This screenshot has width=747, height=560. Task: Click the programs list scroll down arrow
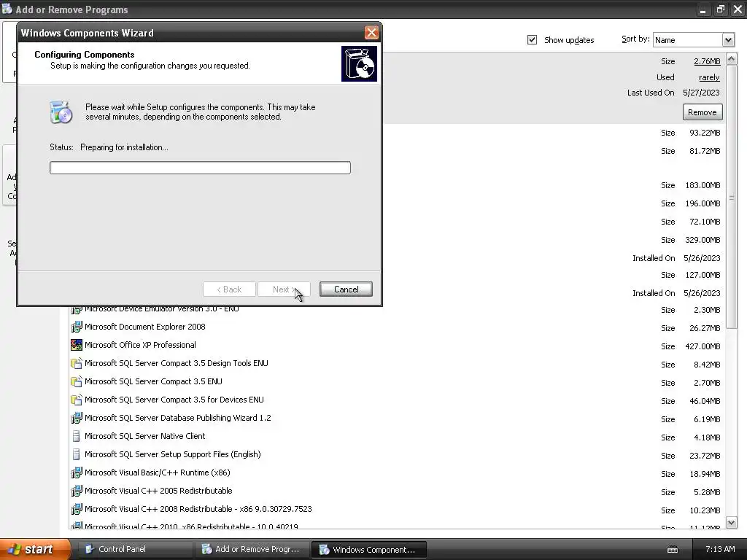[731, 523]
